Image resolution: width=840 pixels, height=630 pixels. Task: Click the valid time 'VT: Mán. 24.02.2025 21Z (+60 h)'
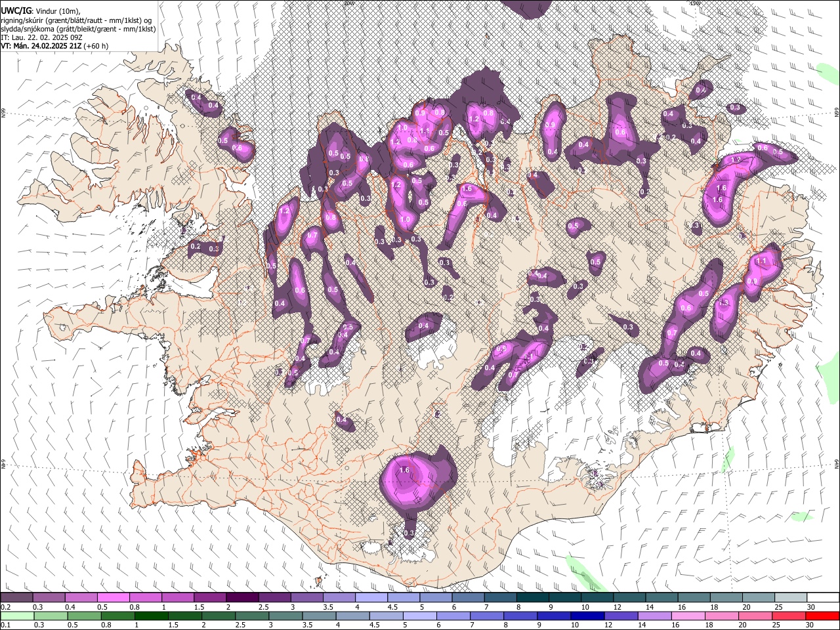point(54,46)
